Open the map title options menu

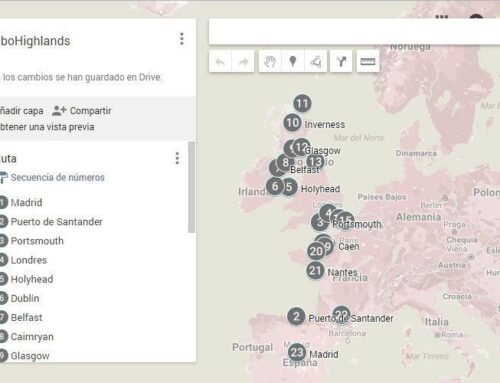(x=182, y=39)
